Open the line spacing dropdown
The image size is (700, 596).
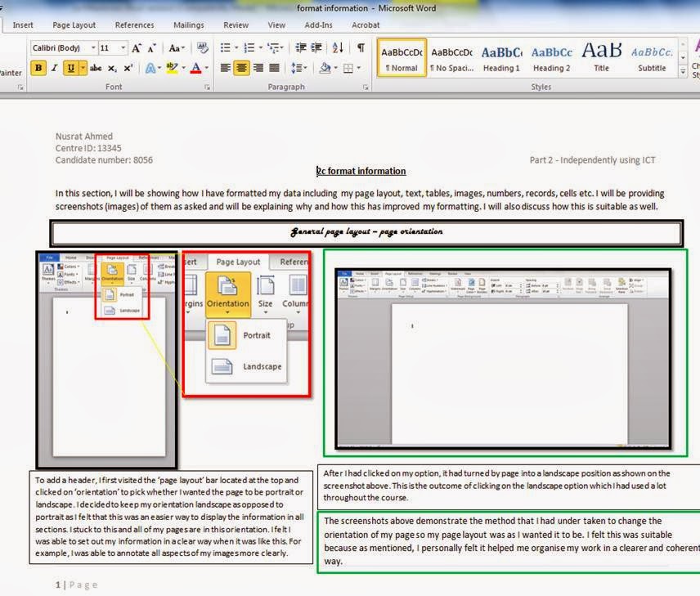click(x=298, y=68)
